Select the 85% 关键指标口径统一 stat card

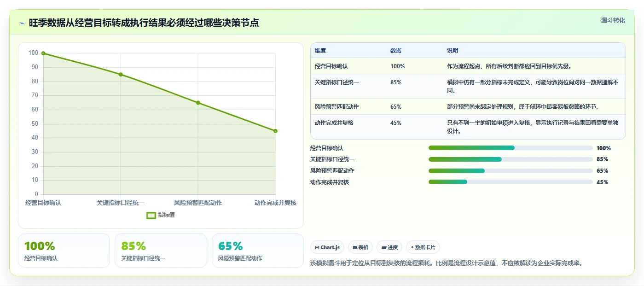coord(161,251)
